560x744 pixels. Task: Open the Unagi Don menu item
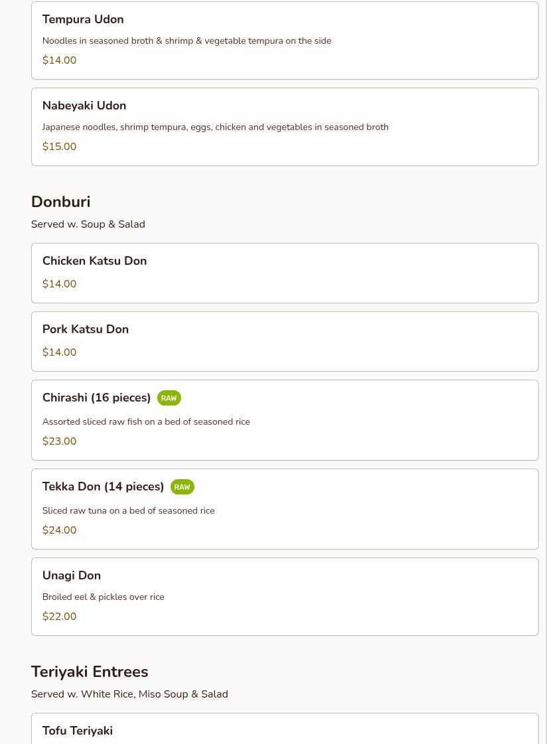tap(72, 575)
